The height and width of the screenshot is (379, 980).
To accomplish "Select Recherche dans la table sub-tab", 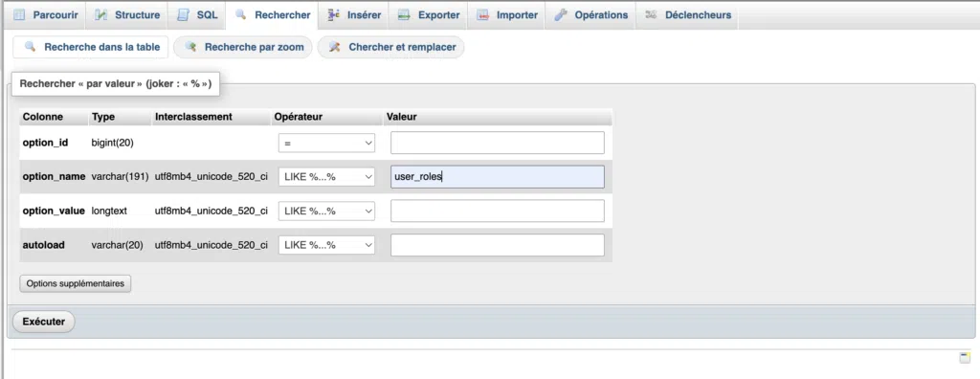I will click(x=91, y=47).
